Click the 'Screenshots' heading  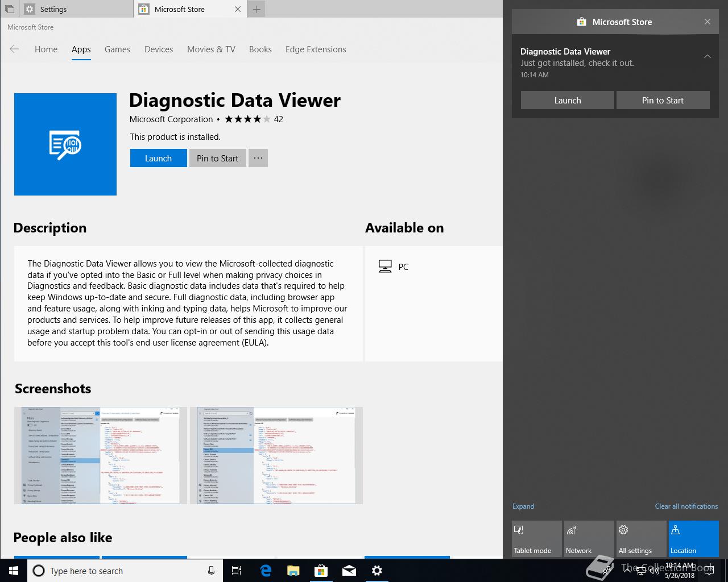(53, 389)
